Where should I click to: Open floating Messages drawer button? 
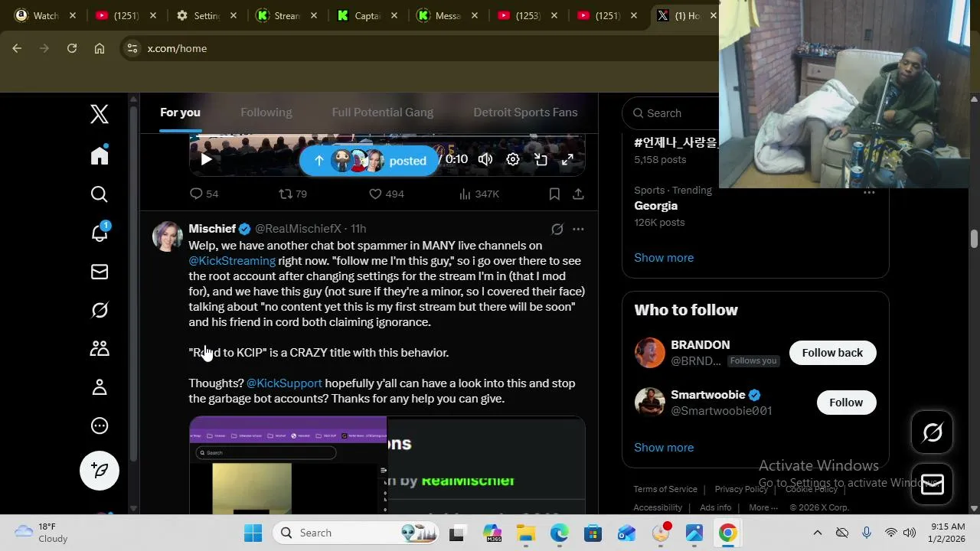coord(933,484)
